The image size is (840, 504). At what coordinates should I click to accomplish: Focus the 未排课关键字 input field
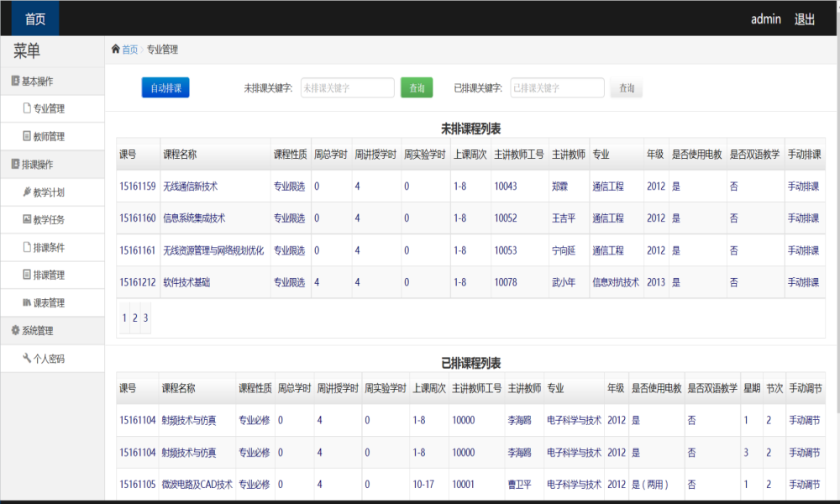coord(347,88)
